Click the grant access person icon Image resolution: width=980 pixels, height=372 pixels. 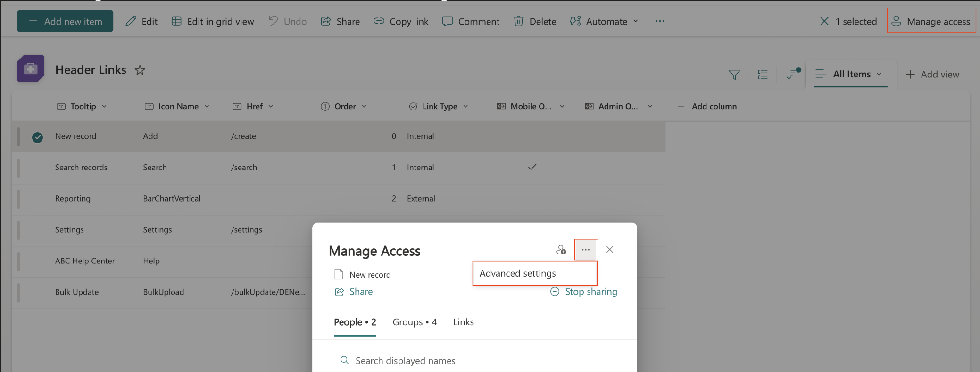pyautogui.click(x=561, y=250)
